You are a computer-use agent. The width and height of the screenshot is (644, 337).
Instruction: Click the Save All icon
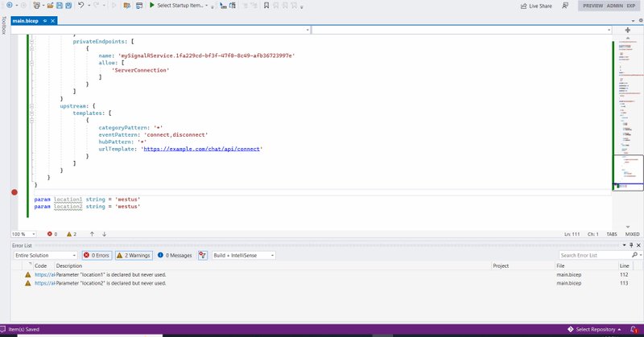[68, 6]
